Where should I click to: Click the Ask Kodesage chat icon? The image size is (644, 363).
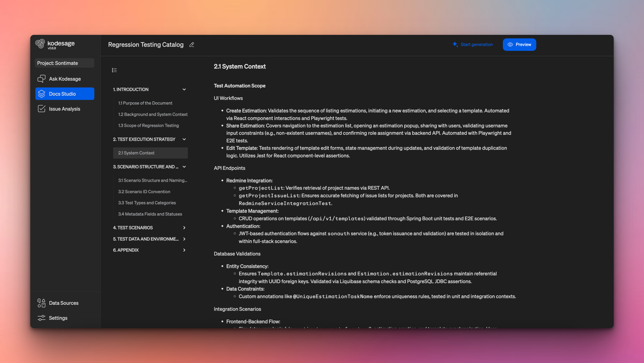click(42, 79)
